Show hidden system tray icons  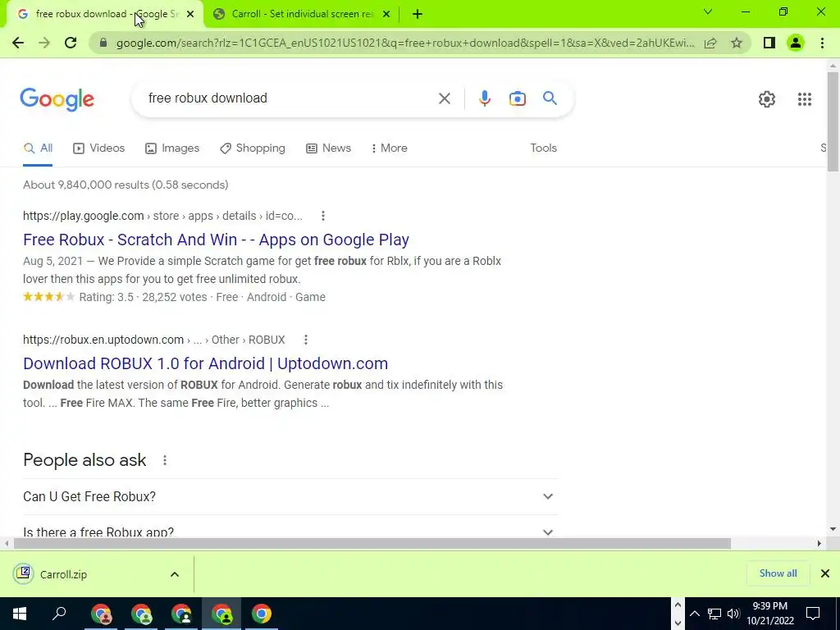694,614
